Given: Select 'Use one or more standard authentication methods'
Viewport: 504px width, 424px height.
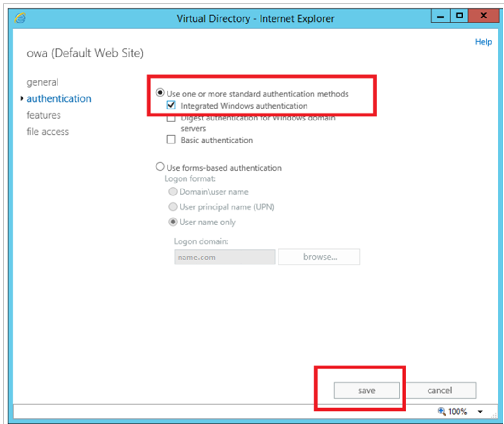Looking at the screenshot, I should (x=160, y=93).
